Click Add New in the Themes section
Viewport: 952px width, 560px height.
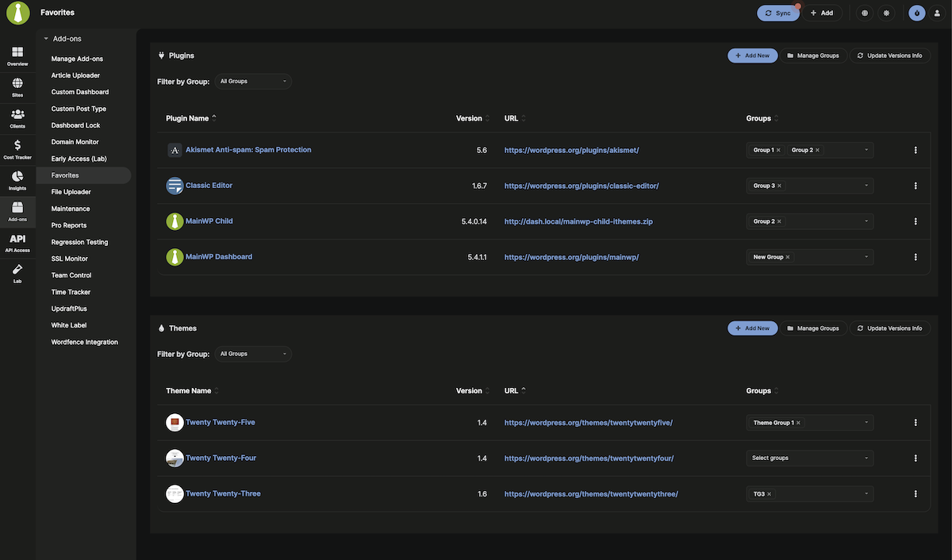pyautogui.click(x=751, y=327)
